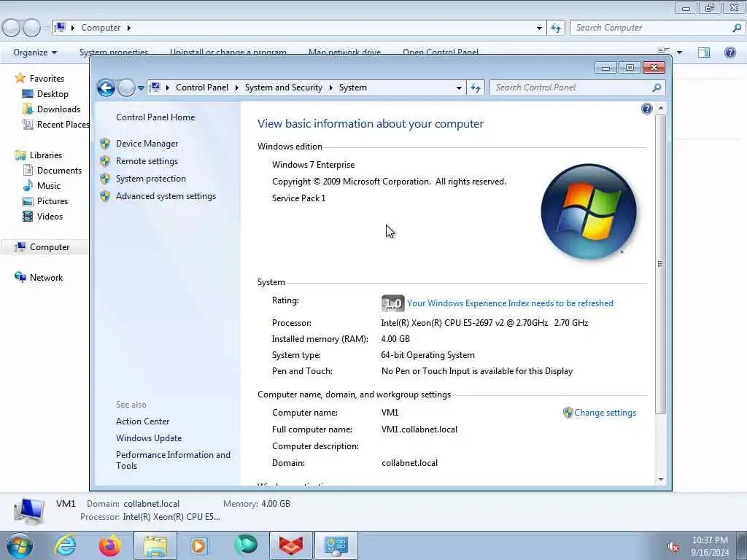Open the Windows Start orb
The height and width of the screenshot is (560, 747).
point(20,545)
